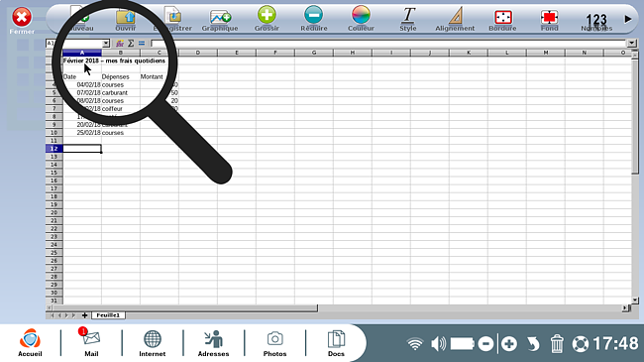644x362 pixels.
Task: Click the volume speaker icon
Action: pyautogui.click(x=438, y=343)
